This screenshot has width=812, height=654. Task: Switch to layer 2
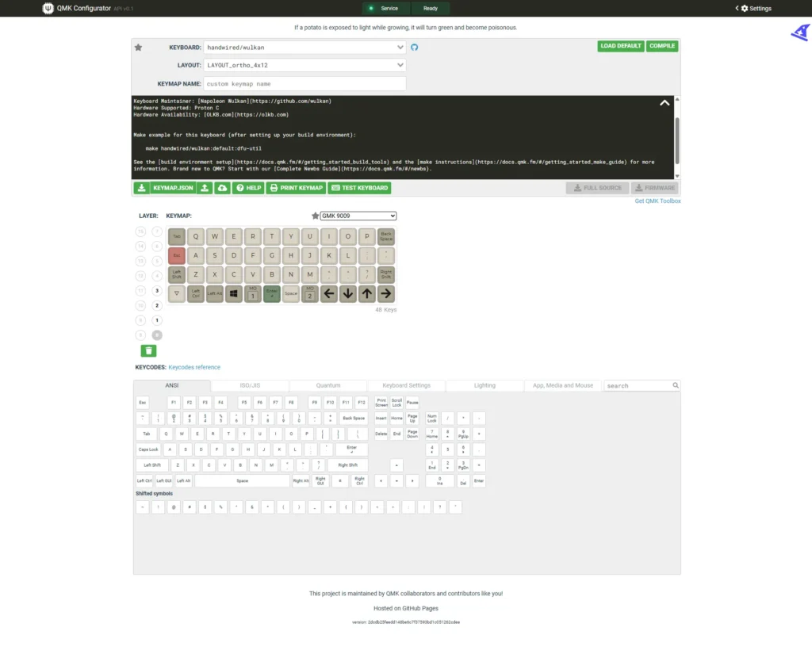click(x=157, y=305)
